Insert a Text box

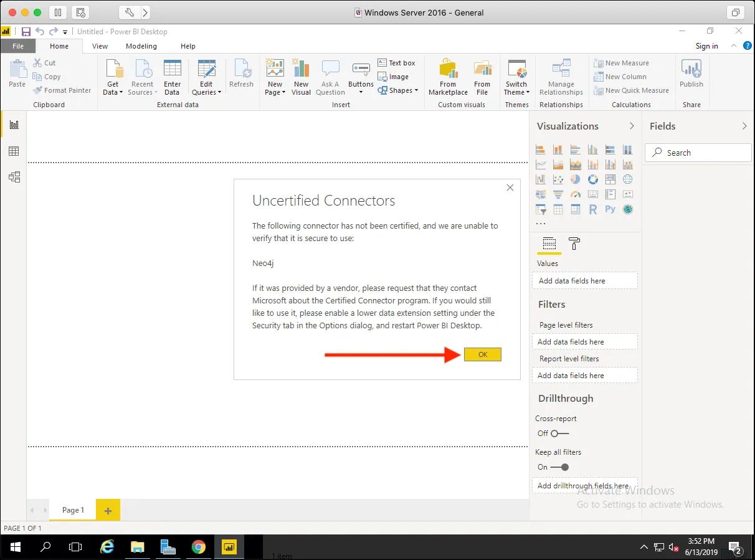[396, 63]
